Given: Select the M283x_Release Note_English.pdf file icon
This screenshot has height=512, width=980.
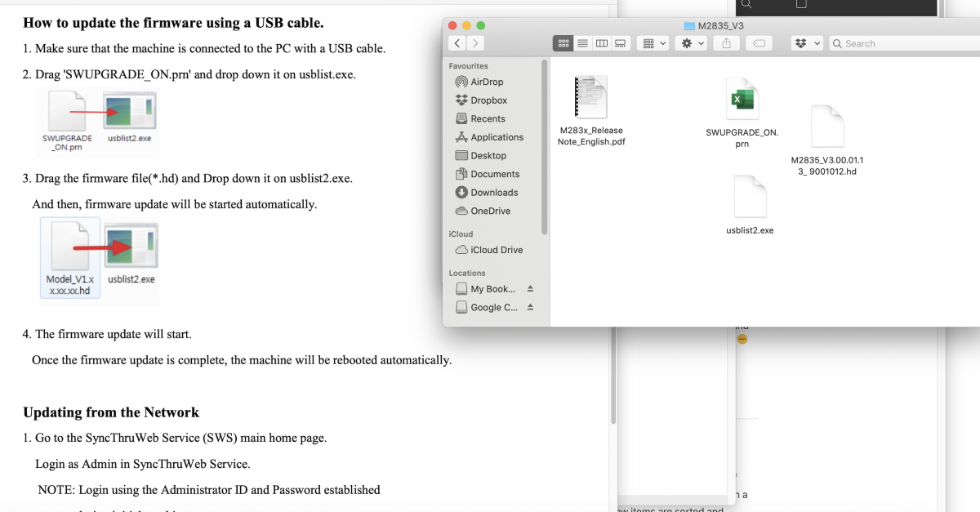Looking at the screenshot, I should tap(590, 97).
